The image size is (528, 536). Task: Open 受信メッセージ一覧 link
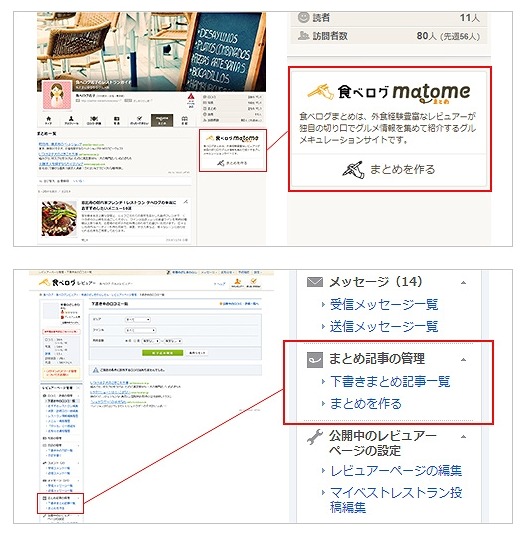tap(384, 305)
